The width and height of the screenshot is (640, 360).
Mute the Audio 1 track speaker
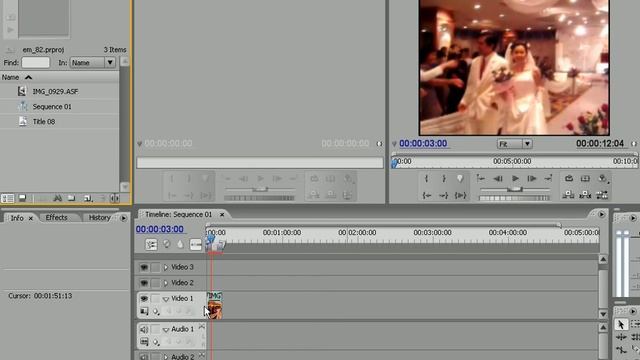coord(144,329)
